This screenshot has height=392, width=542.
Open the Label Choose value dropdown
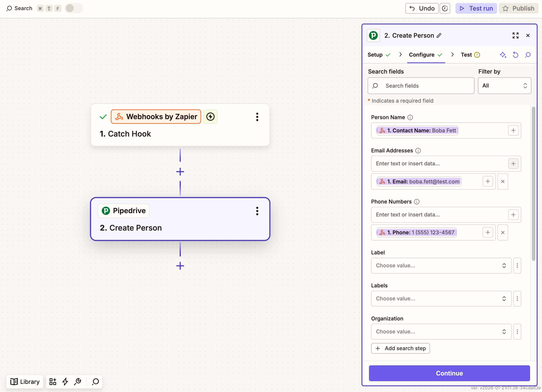(x=441, y=265)
